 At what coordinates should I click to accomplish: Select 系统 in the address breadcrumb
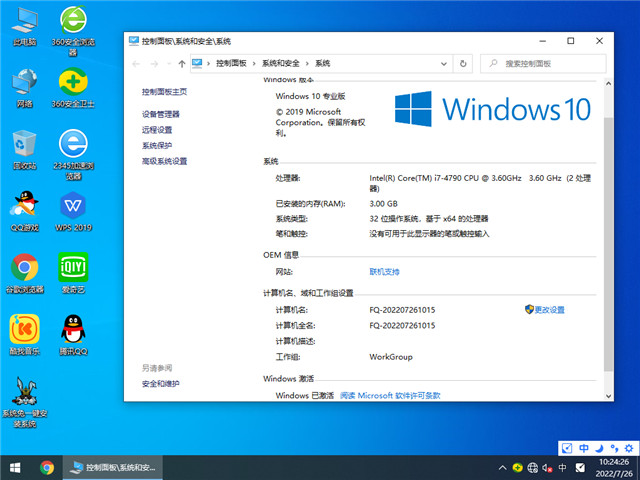pyautogui.click(x=322, y=63)
